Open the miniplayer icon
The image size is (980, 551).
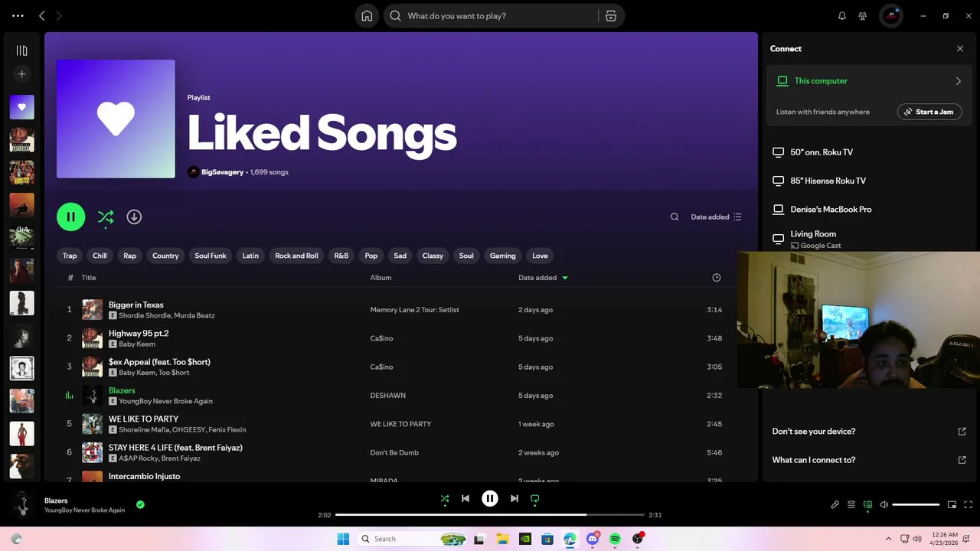(952, 505)
